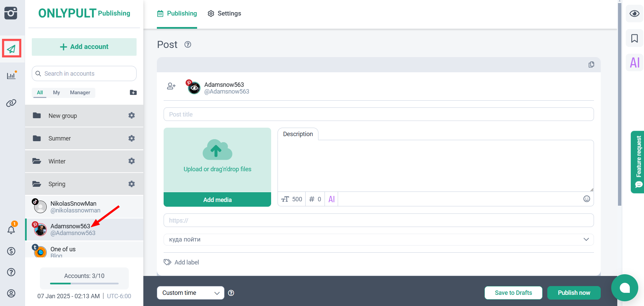Viewport: 644px width, 306px height.
Task: Toggle the preview eye icon
Action: click(634, 14)
